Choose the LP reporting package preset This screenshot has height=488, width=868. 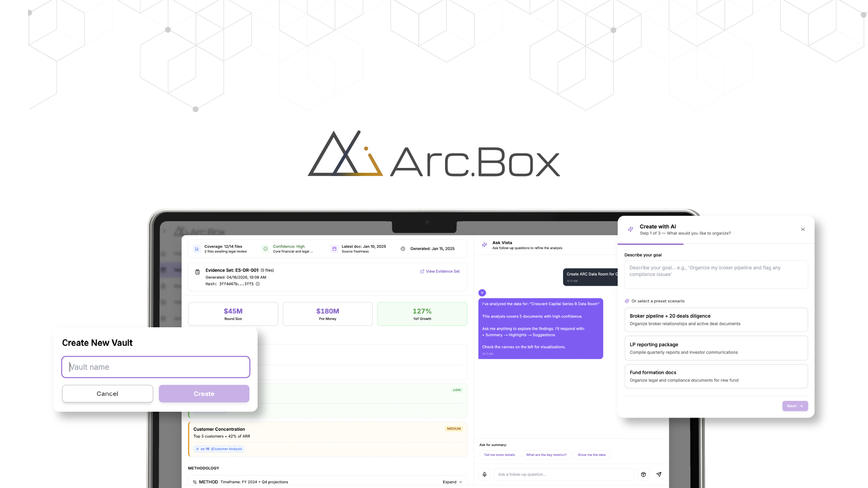coord(716,348)
